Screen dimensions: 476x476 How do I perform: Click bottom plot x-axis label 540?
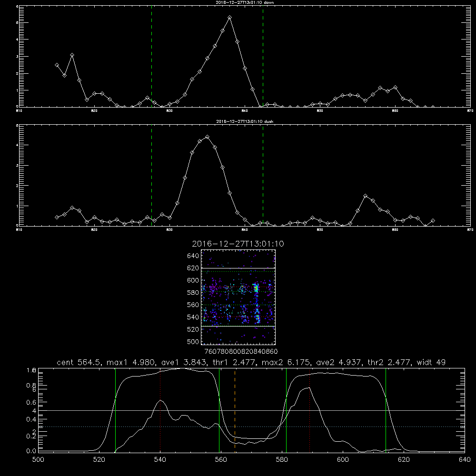coord(160,460)
